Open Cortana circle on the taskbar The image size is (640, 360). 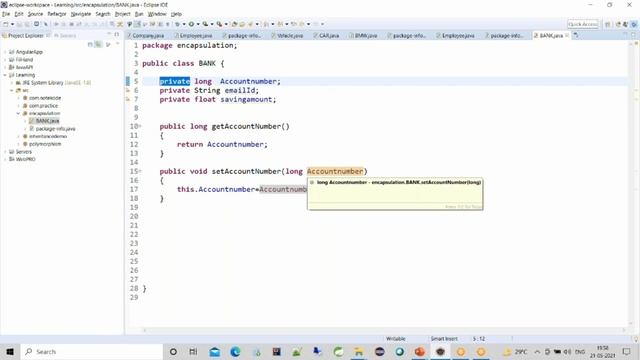(x=173, y=351)
